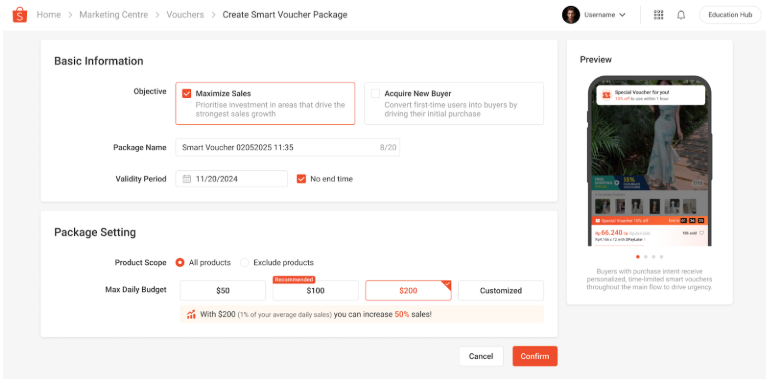The height and width of the screenshot is (379, 766).
Task: Click the sales growth chart icon
Action: pyautogui.click(x=192, y=315)
